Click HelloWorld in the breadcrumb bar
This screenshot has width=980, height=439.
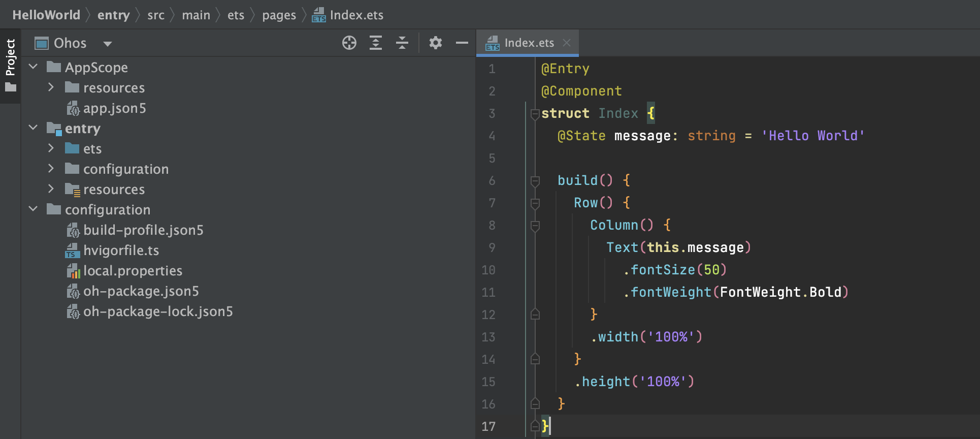pyautogui.click(x=46, y=15)
